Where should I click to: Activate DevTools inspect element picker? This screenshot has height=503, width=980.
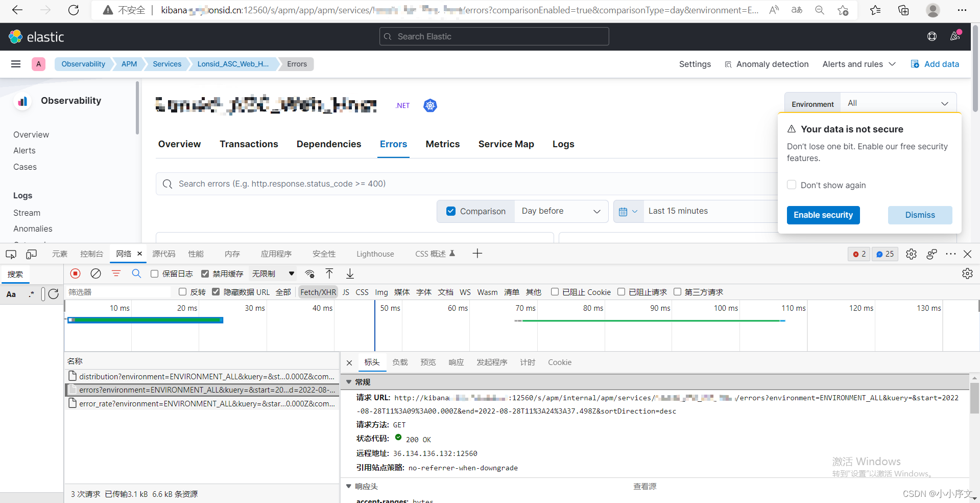point(11,254)
